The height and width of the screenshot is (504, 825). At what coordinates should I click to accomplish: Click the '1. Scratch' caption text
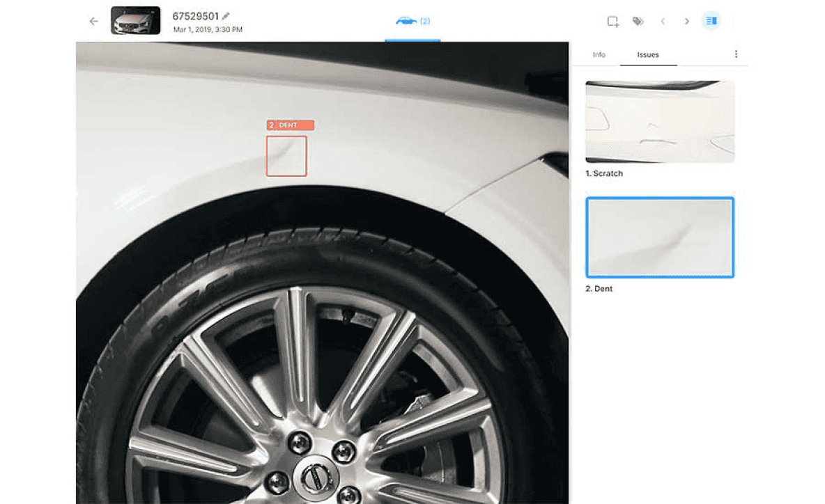[604, 173]
